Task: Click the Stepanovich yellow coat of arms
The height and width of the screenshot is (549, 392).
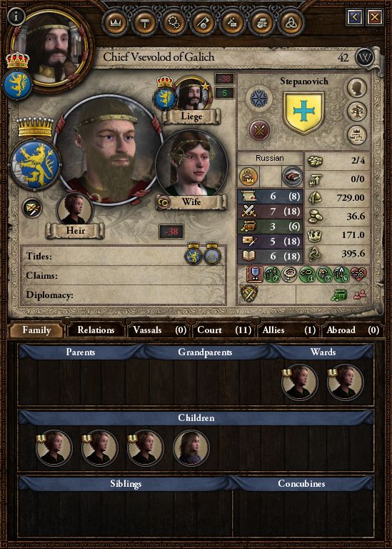Action: coord(303,112)
